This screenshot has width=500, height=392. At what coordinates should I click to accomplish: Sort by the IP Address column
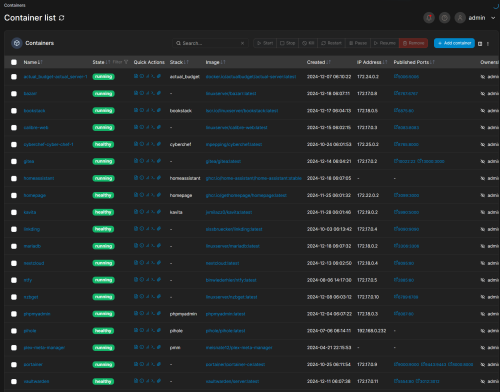[x=372, y=62]
